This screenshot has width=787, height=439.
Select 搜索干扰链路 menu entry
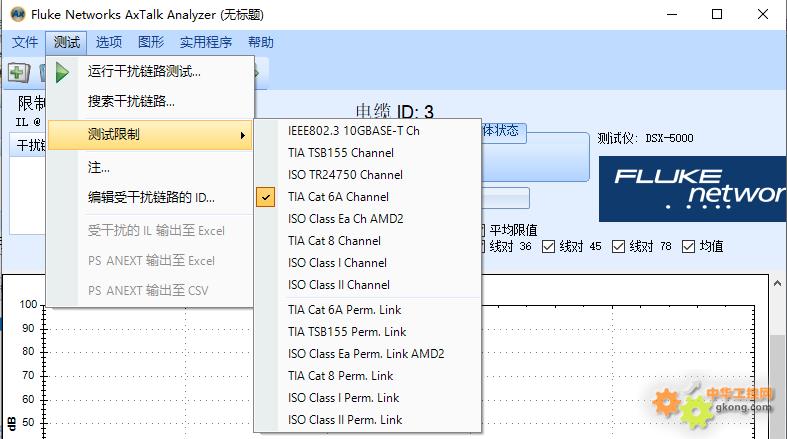coord(131,101)
